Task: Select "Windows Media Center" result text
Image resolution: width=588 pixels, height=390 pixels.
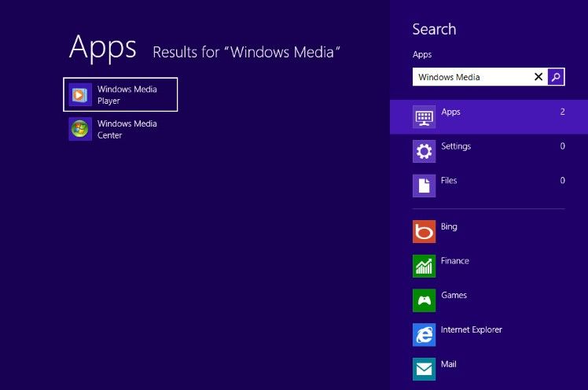Action: [127, 130]
